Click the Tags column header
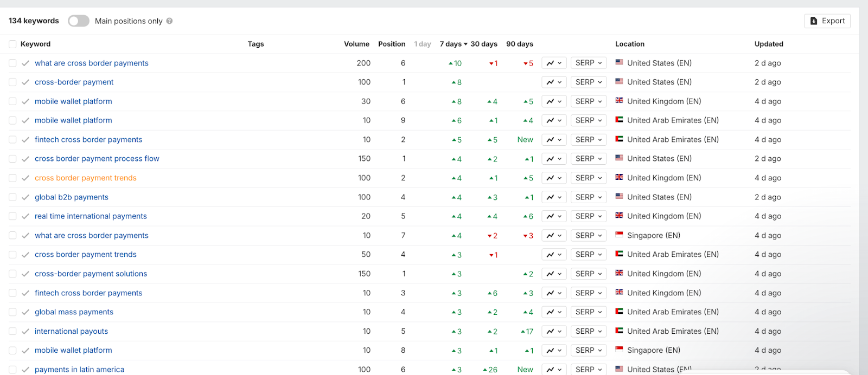 (x=256, y=44)
